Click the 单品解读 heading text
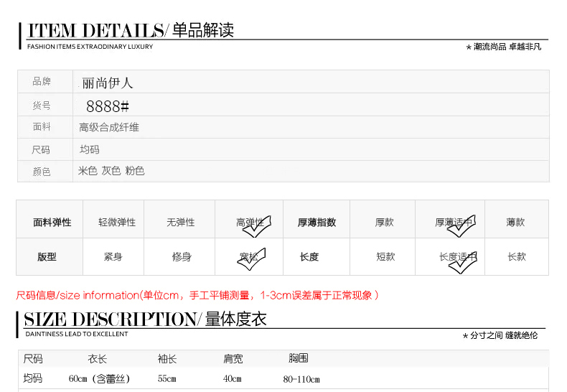The width and height of the screenshot is (567, 392). click(203, 29)
